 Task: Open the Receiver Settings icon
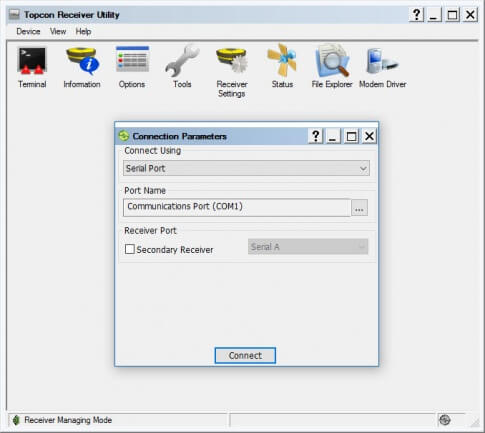click(x=232, y=61)
